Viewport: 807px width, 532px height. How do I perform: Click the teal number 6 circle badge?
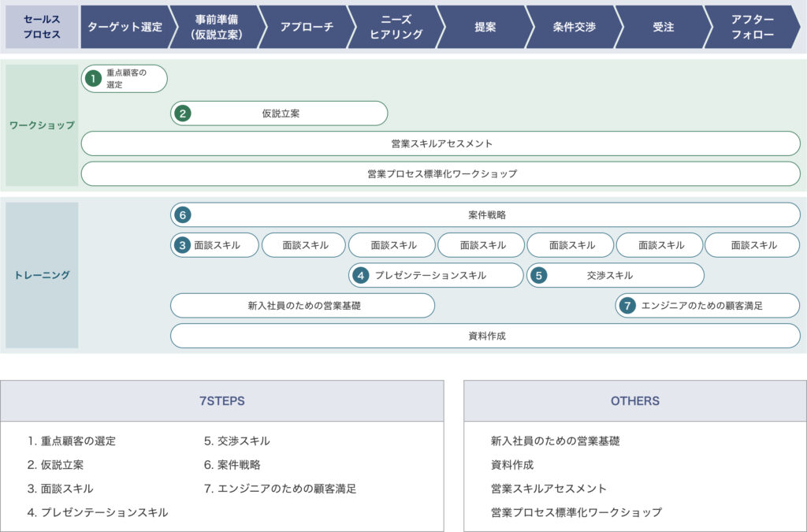(x=182, y=215)
